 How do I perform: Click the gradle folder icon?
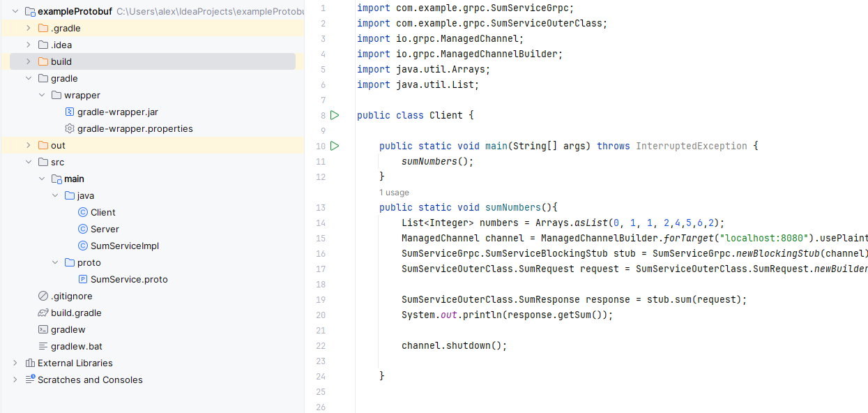[43, 79]
